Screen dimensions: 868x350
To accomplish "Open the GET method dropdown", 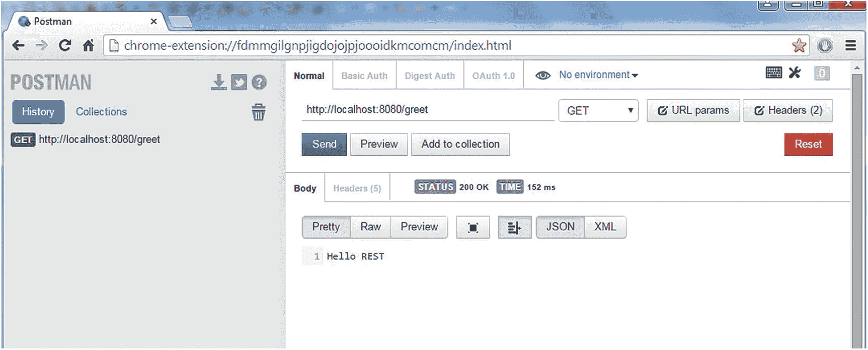I will 598,111.
